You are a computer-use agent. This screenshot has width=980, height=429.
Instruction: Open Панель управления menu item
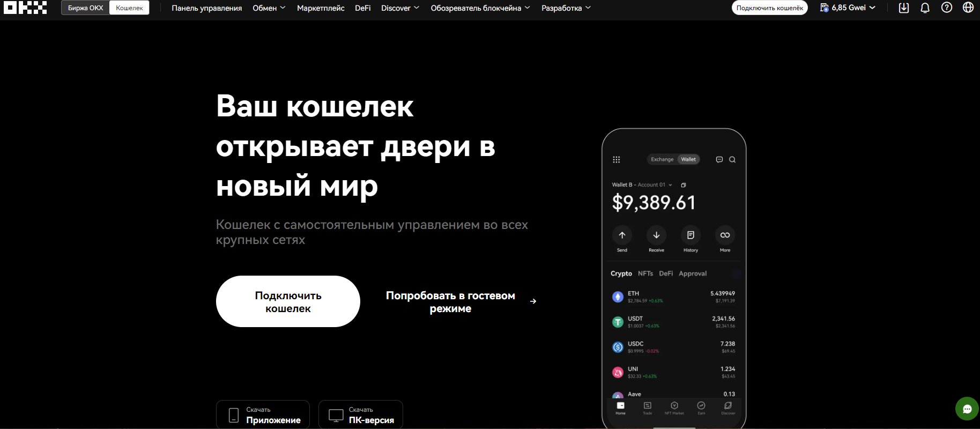coord(207,8)
